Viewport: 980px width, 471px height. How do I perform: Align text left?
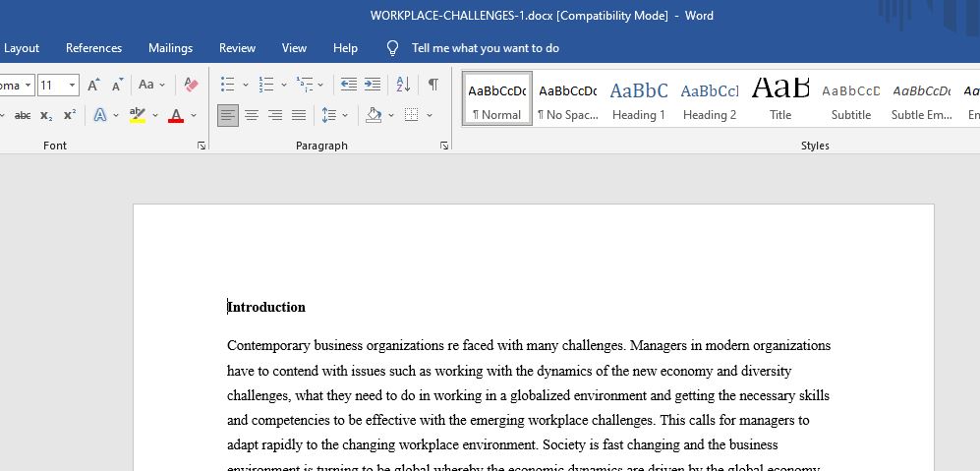(x=228, y=115)
